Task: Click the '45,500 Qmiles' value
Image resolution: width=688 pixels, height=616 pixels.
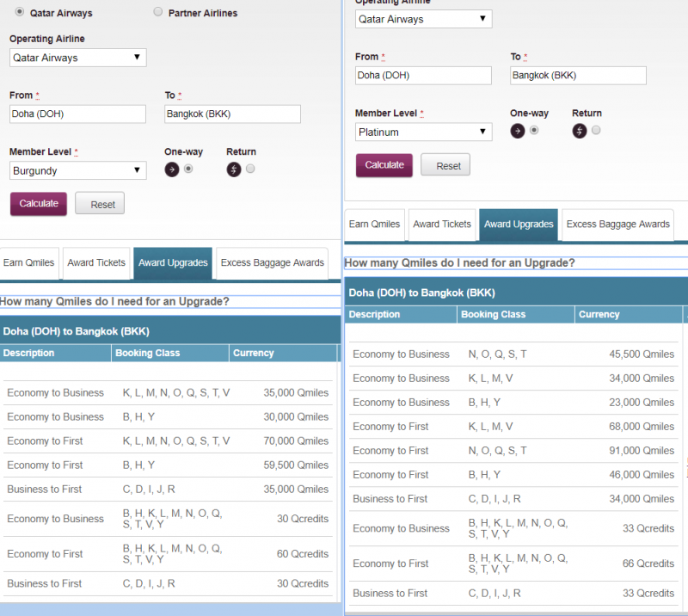Action: coord(642,354)
